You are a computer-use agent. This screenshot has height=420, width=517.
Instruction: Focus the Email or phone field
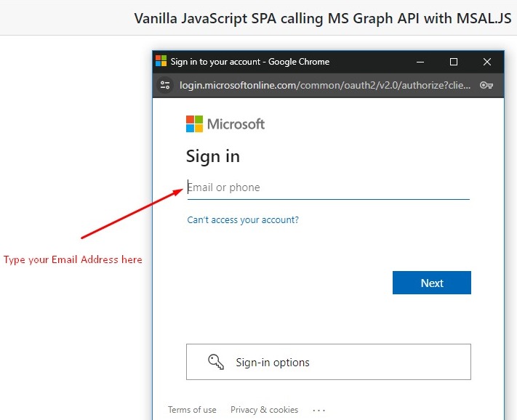click(x=327, y=187)
